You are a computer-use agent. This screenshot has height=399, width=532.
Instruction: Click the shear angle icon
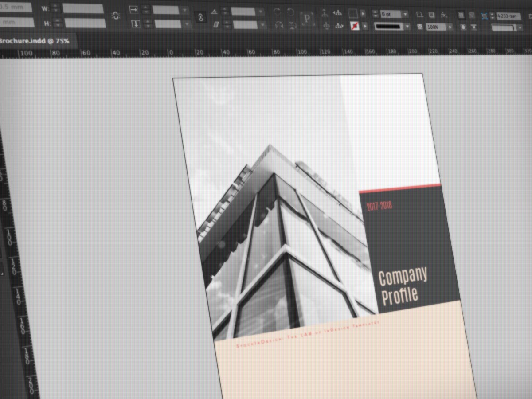216,25
